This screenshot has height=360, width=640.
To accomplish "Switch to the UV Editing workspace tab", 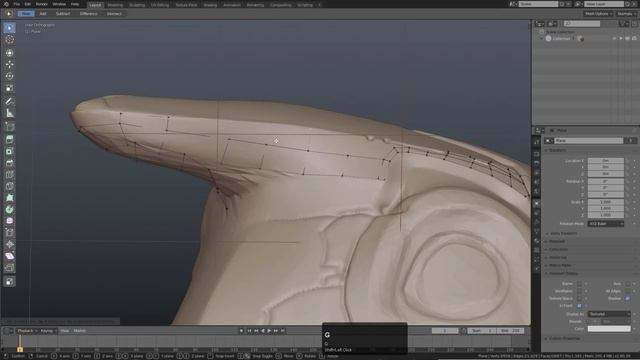I will coord(160,5).
